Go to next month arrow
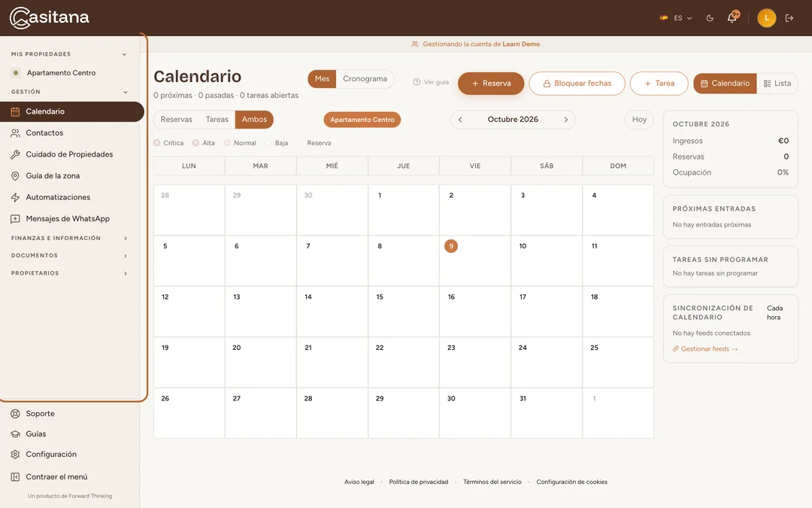Viewport: 812px width, 508px height. tap(566, 120)
